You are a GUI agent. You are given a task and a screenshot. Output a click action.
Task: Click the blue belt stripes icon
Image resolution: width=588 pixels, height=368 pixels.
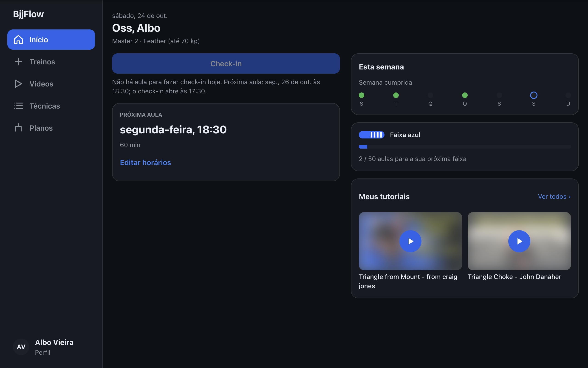371,135
